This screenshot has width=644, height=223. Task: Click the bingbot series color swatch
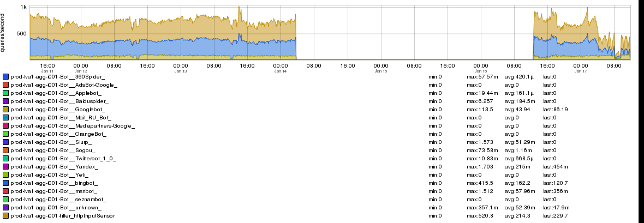6,183
